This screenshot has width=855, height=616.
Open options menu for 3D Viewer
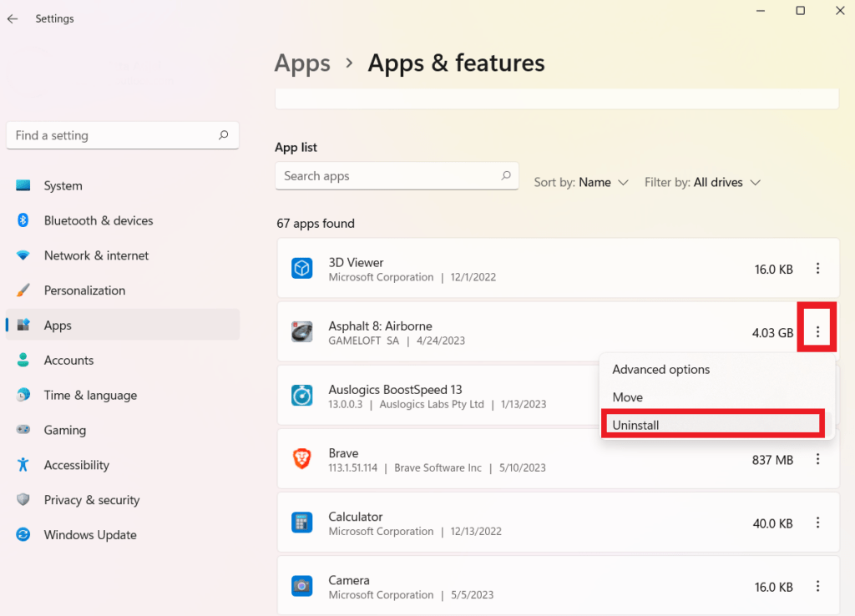point(817,268)
